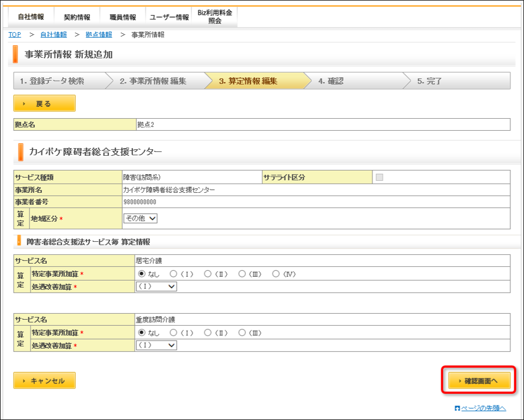The image size is (524, 420).
Task: Open the 職員情報 menu tab
Action: coord(123,17)
